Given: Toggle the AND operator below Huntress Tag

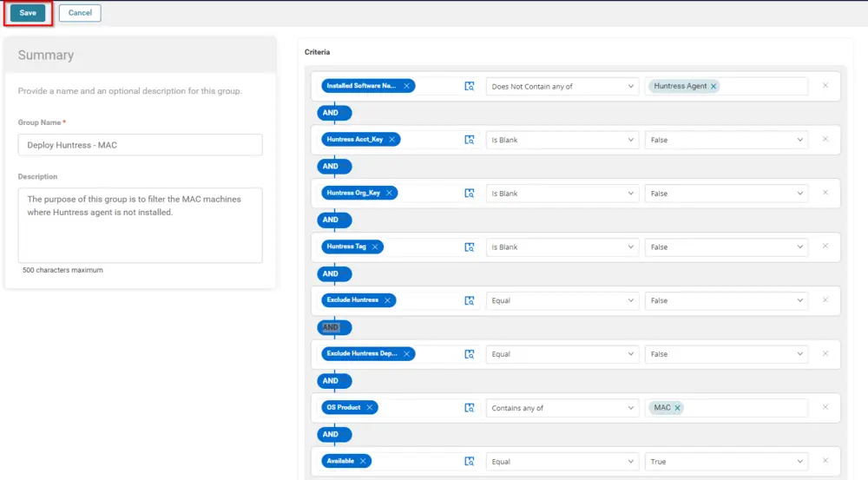Looking at the screenshot, I should click(334, 273).
